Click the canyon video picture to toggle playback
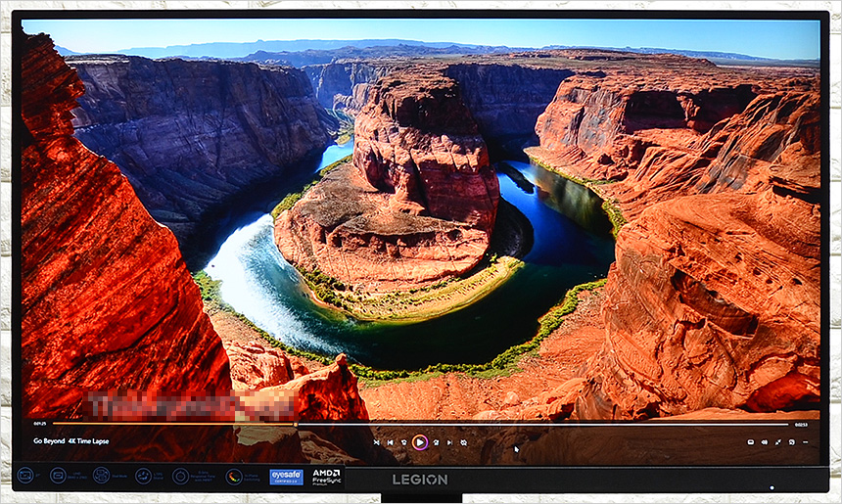842x504 pixels. coord(421,215)
